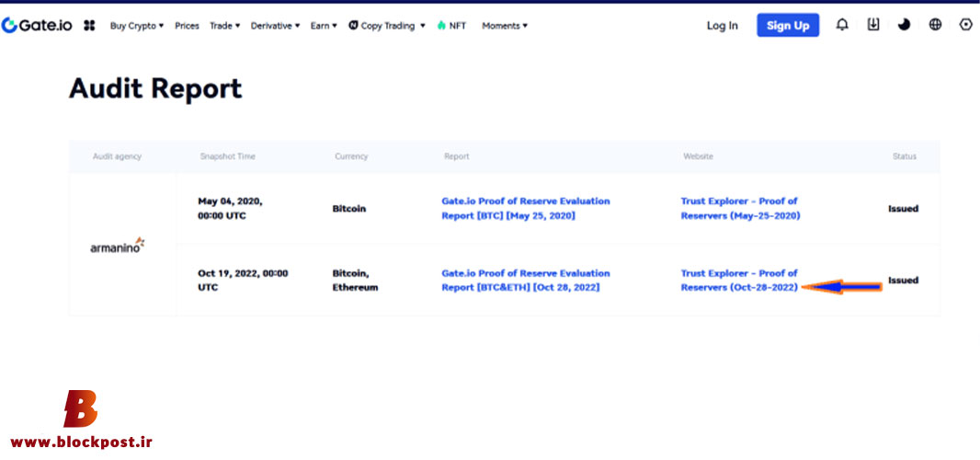
Task: Click the armanino agency logo
Action: click(x=118, y=246)
